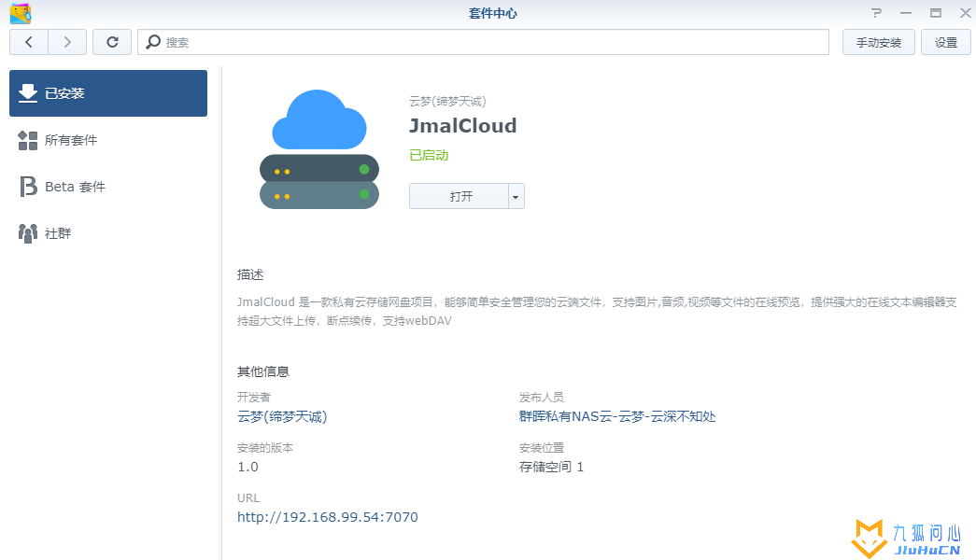Screen dimensions: 976x560
Task: Click the 描述 description heading
Action: pos(250,274)
